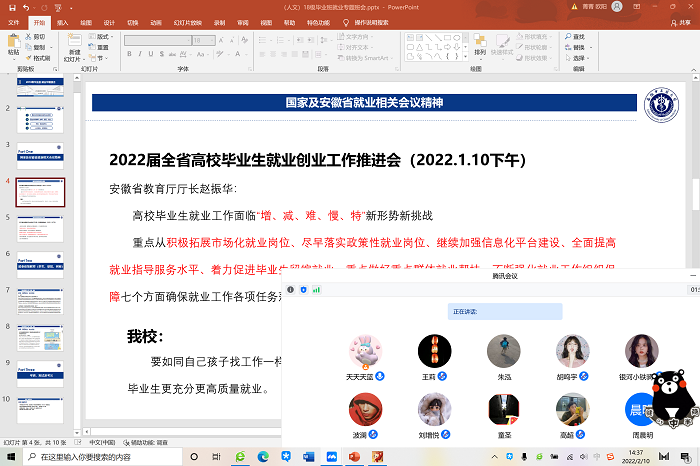Screen dimensions: 700x466
Task: Click the Cut (剪切) command
Action: (x=37, y=36)
